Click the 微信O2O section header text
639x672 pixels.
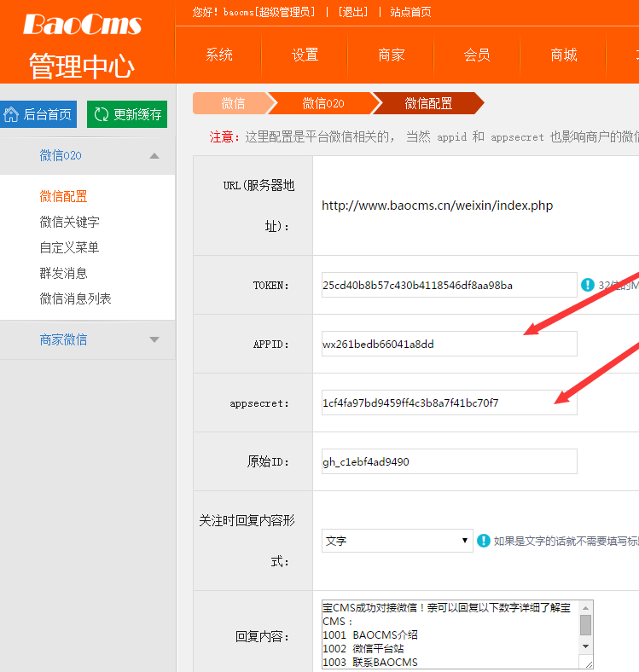pos(61,155)
